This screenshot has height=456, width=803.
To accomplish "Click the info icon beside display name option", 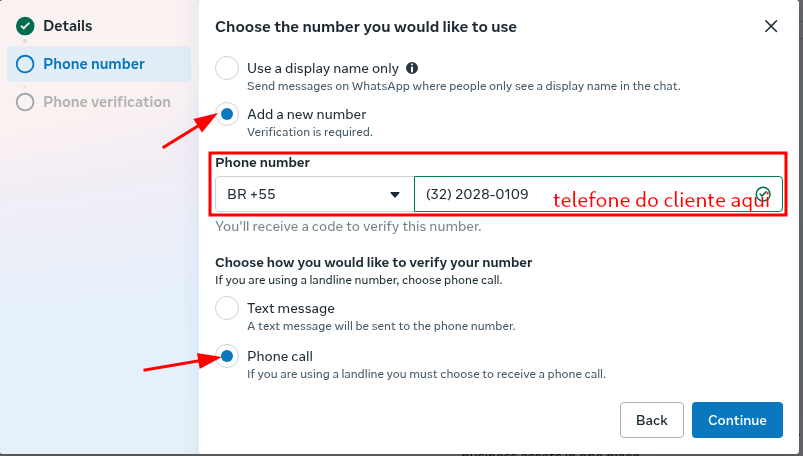I will (x=412, y=69).
